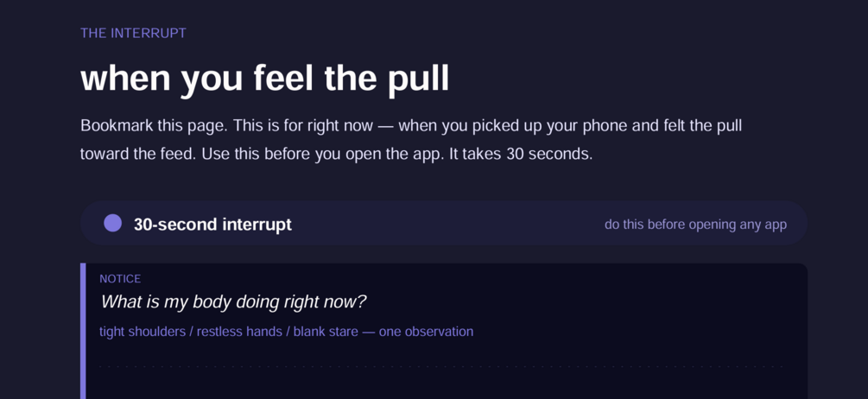This screenshot has width=868, height=399.
Task: Click 'Bookmark this page' sentence
Action: point(154,125)
